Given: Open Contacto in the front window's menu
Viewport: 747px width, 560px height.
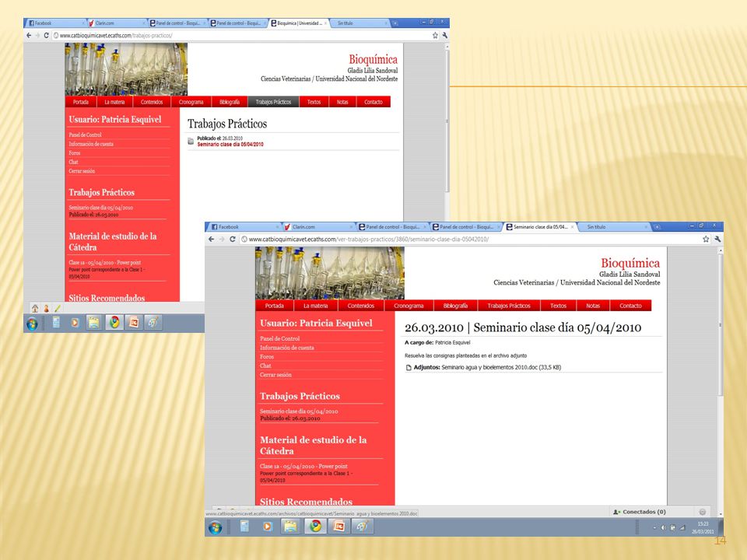Looking at the screenshot, I should (631, 306).
